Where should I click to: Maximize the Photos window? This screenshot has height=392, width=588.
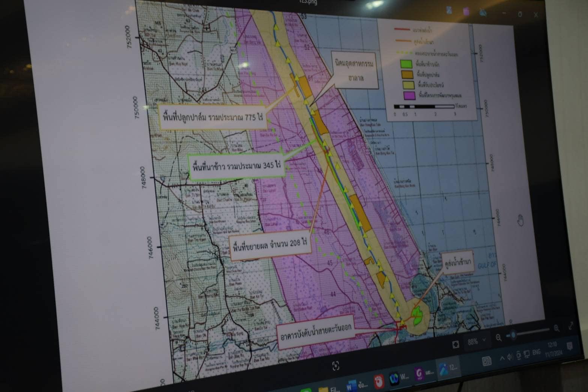[520, 14]
